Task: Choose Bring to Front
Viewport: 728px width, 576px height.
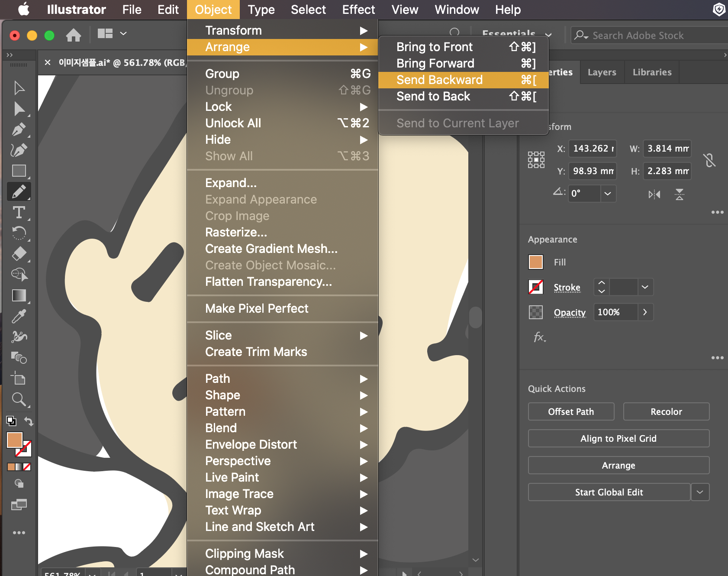Action: (x=464, y=47)
